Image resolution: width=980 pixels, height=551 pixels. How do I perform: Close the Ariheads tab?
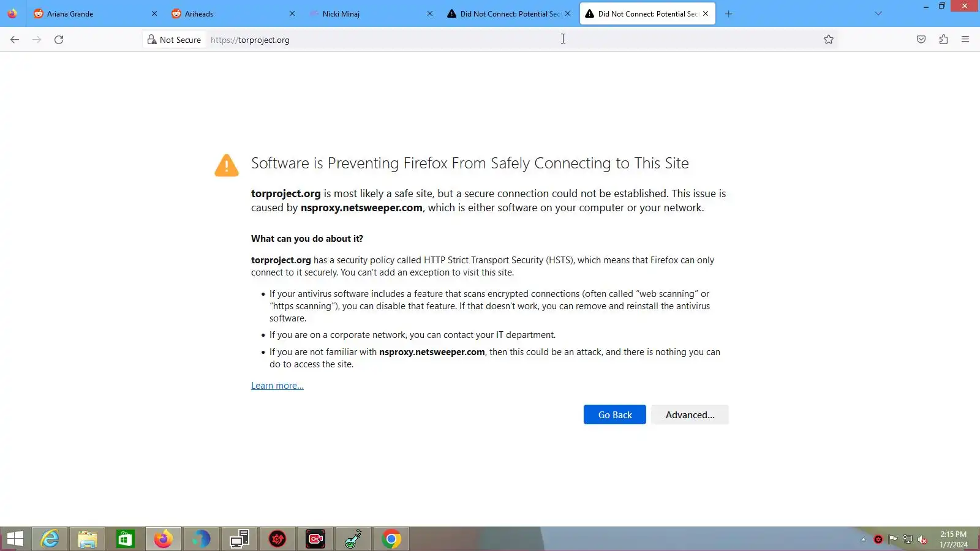[x=292, y=13]
